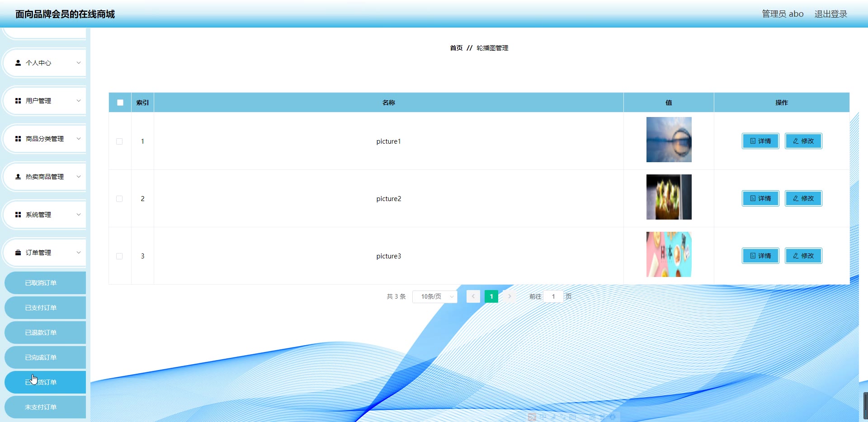
Task: Click the 管理员 abo account label
Action: 783,14
